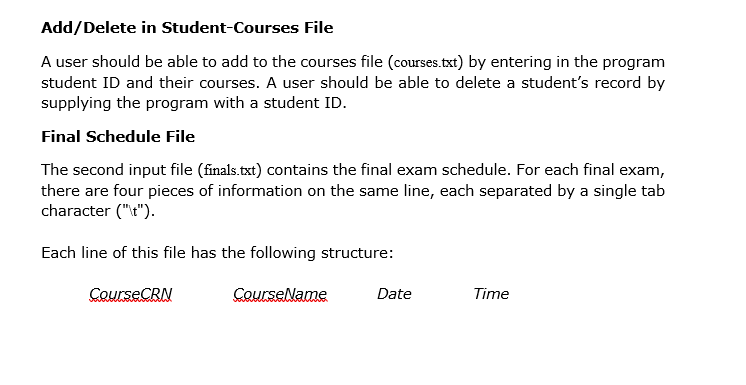Click the tab character text '\t'
This screenshot has width=746, height=385.
tap(134, 212)
